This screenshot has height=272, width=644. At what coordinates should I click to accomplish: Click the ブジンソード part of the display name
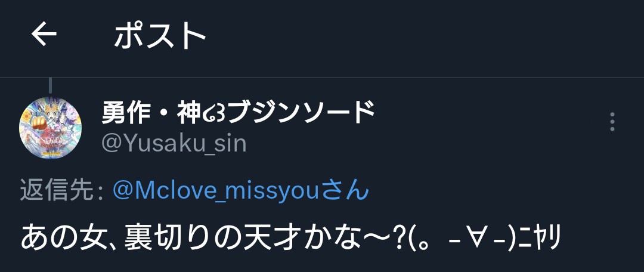300,112
